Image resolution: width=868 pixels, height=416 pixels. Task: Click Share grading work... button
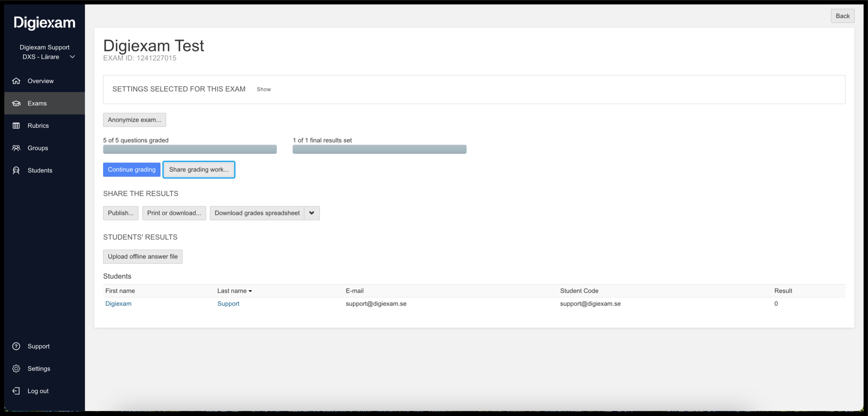click(199, 170)
